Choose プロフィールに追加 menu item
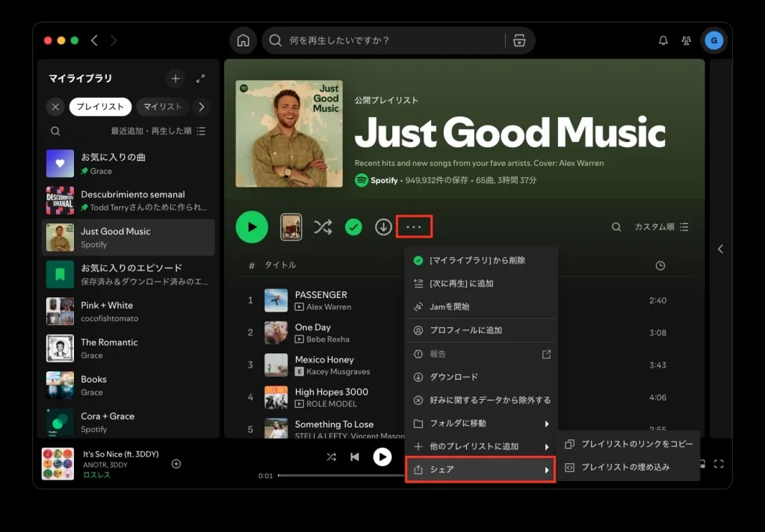 [x=481, y=330]
